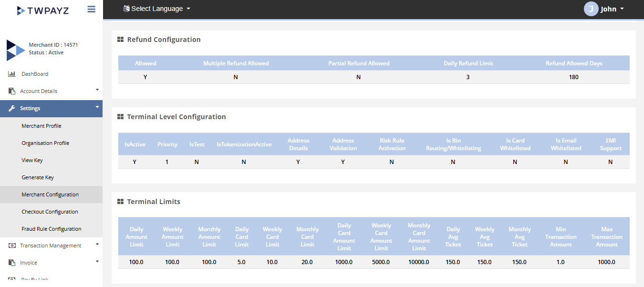Click the Invoice icon in sidebar

(12, 263)
